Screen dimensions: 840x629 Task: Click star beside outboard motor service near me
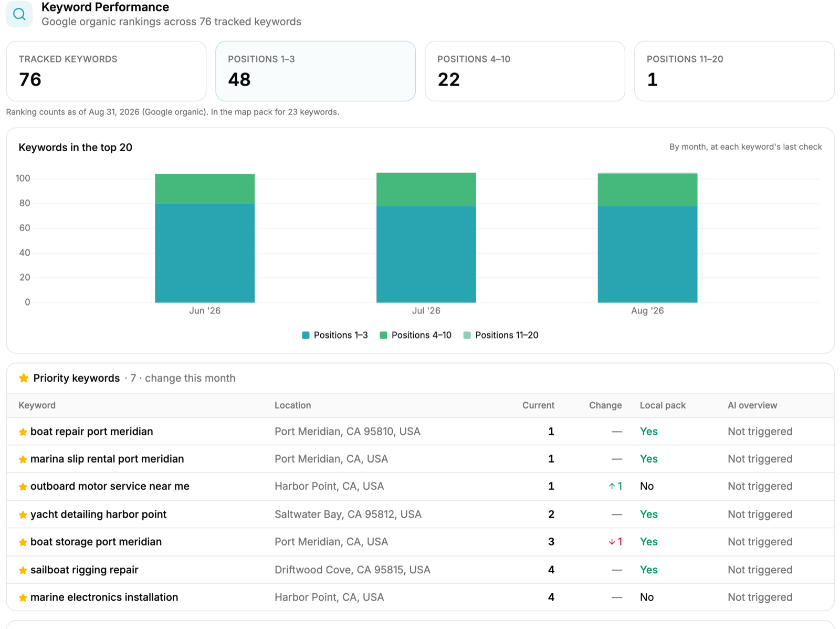coord(23,487)
